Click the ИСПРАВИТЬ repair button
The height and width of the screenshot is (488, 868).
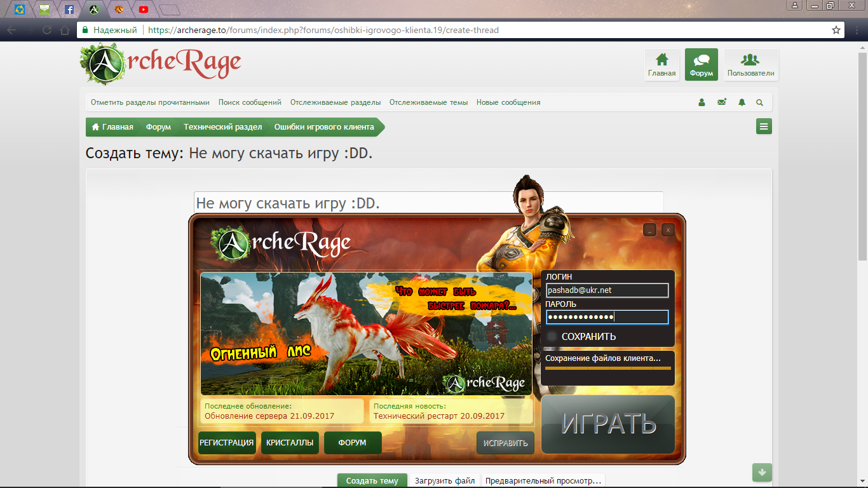coord(505,443)
